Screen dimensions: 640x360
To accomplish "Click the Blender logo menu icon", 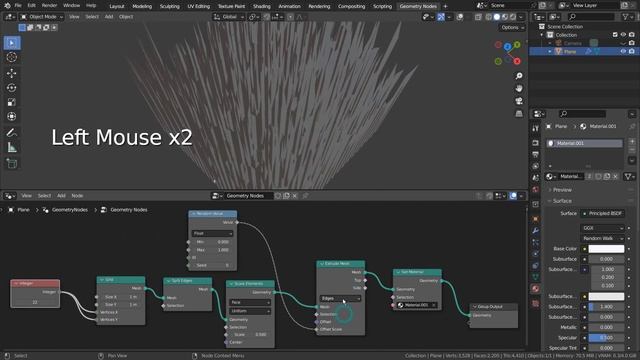I will click(7, 6).
